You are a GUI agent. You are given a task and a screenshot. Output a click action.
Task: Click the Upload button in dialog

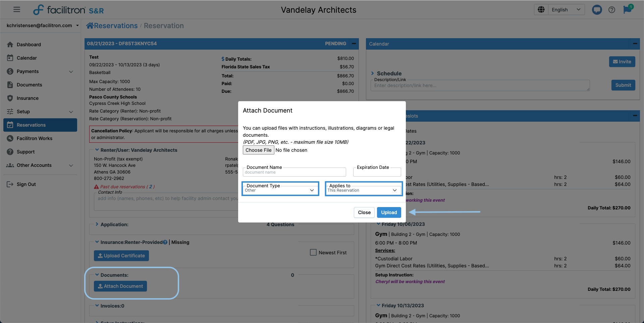coord(389,212)
